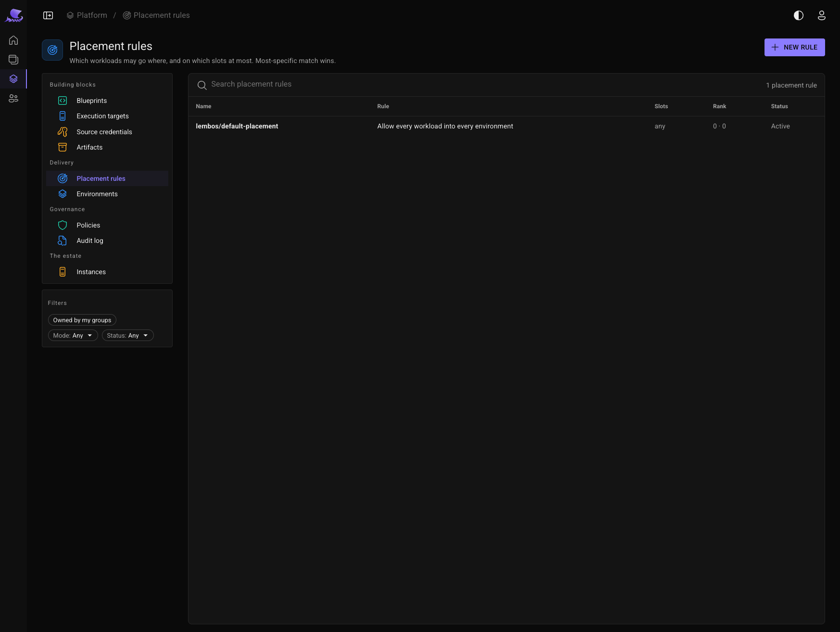The width and height of the screenshot is (840, 632).
Task: Open Execution targets section
Action: pyautogui.click(x=107, y=116)
